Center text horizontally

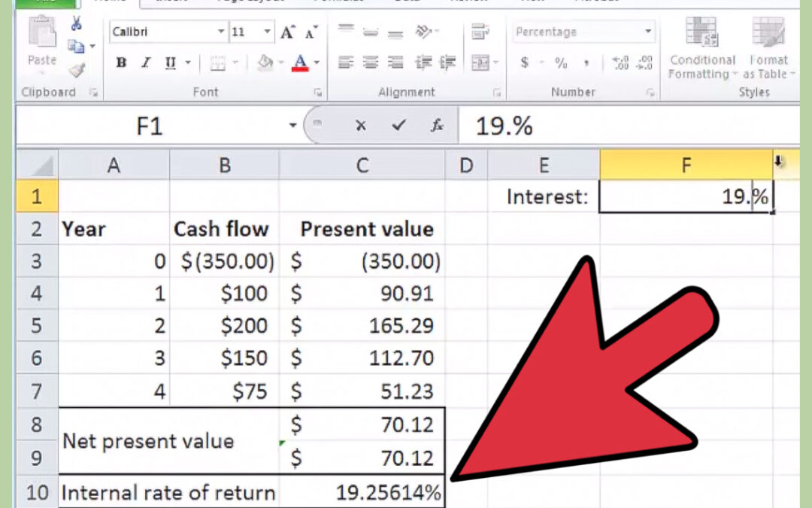point(370,62)
